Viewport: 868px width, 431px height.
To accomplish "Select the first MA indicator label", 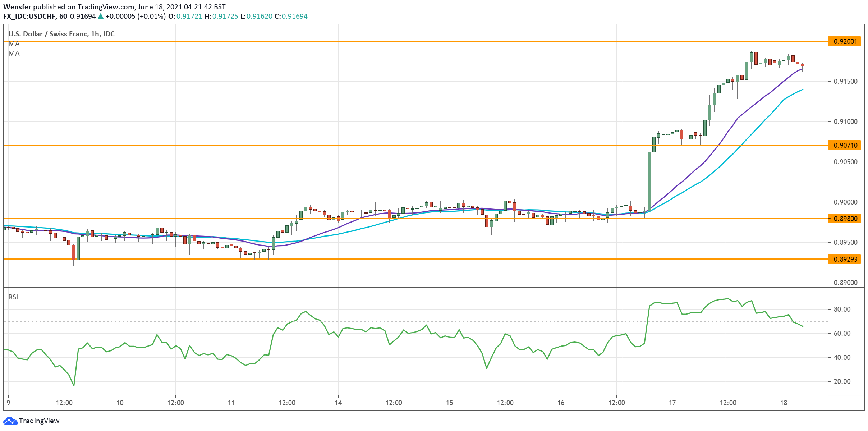I will click(14, 44).
